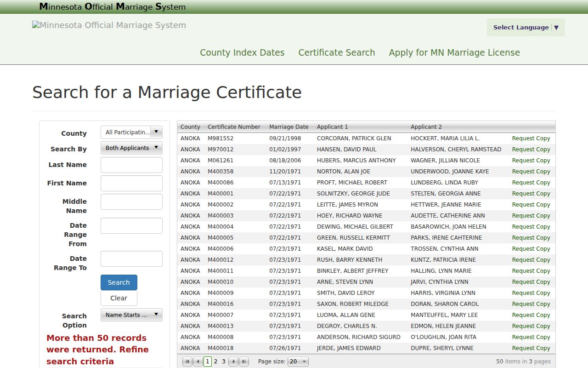
Task: Go to first page of results
Action: [187, 362]
